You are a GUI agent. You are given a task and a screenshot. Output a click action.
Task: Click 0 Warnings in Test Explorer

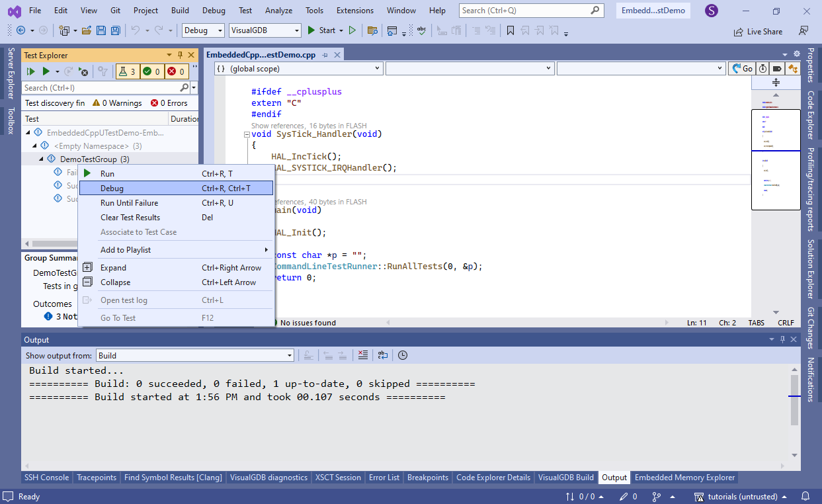(117, 103)
